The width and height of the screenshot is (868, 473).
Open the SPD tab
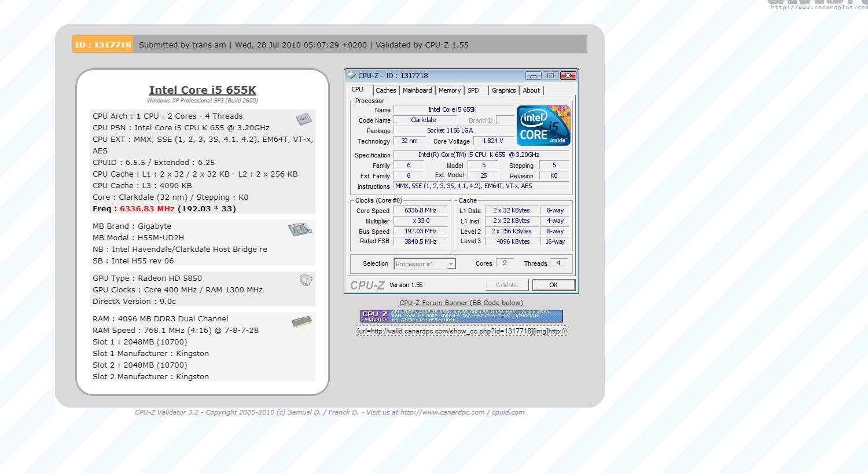tap(473, 90)
